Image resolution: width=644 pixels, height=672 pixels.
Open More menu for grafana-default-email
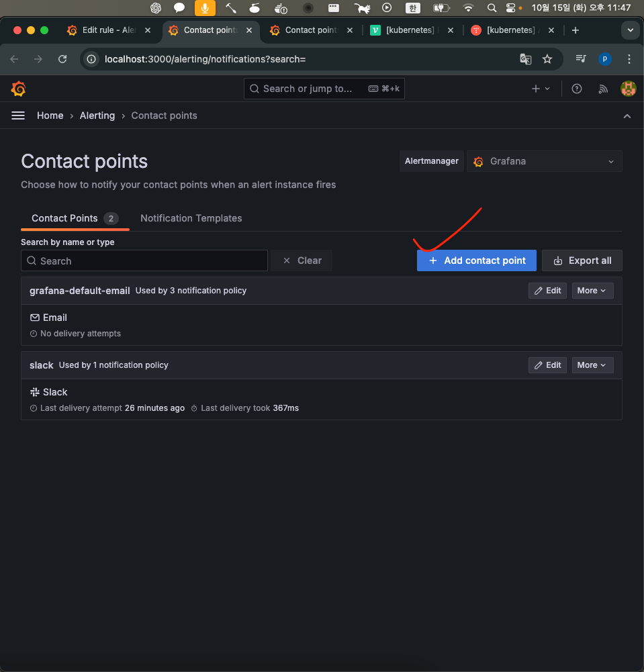click(592, 291)
